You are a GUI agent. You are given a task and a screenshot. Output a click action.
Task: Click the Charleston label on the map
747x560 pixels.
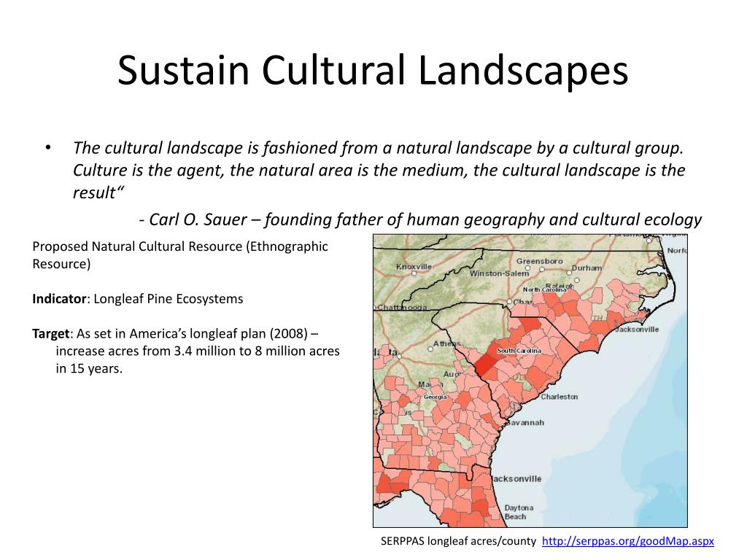[x=560, y=397]
